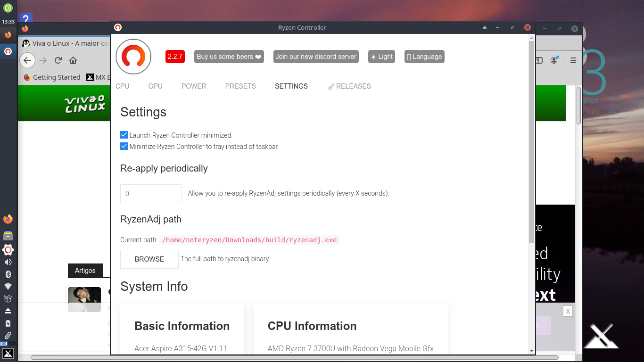This screenshot has width=644, height=362.
Task: Click the Buy us some beers button
Action: point(229,57)
